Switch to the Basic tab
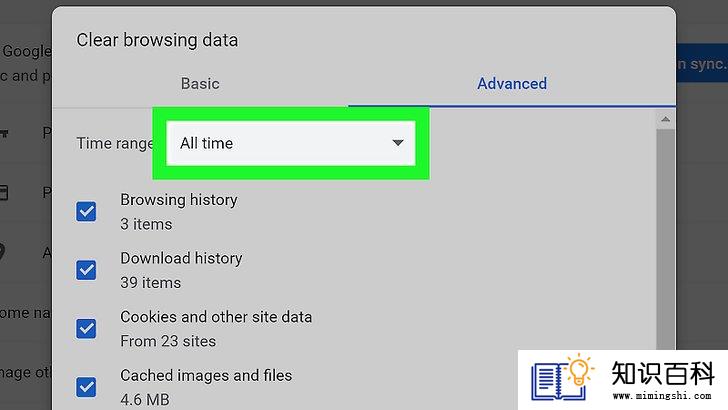This screenshot has width=728, height=410. [x=200, y=84]
